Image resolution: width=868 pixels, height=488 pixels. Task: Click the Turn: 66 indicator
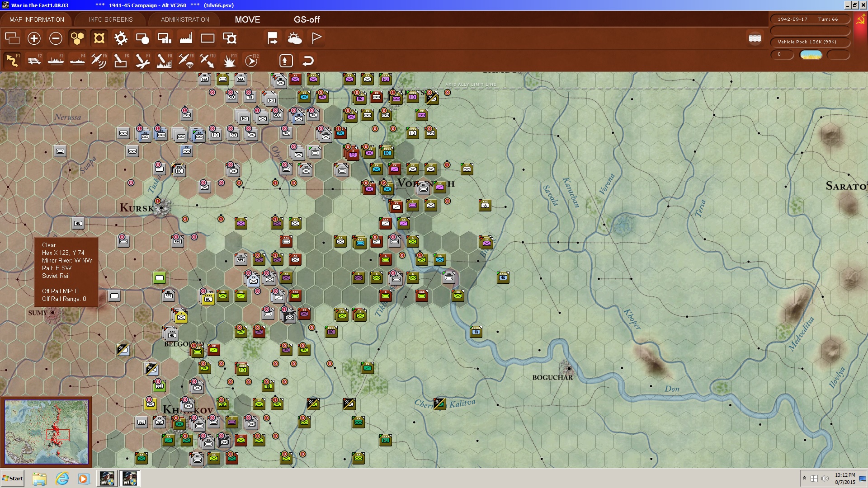tap(828, 19)
